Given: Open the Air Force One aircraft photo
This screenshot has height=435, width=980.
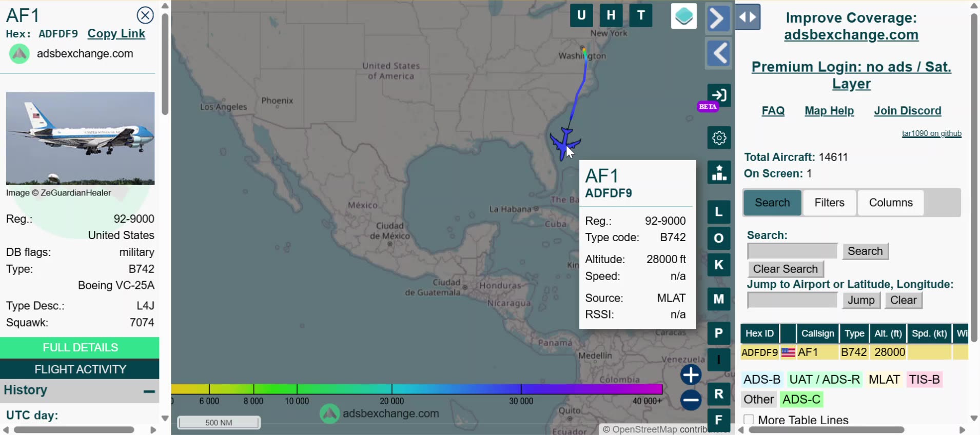Looking at the screenshot, I should pos(80,138).
